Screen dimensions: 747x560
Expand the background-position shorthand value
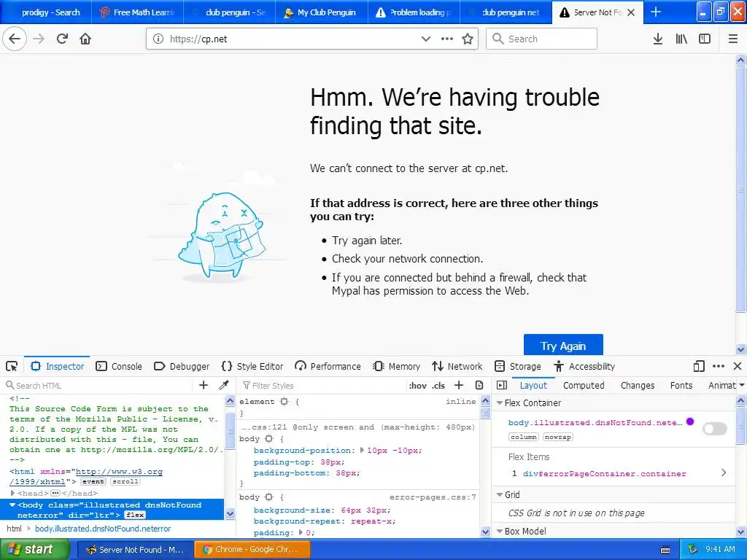pos(362,450)
